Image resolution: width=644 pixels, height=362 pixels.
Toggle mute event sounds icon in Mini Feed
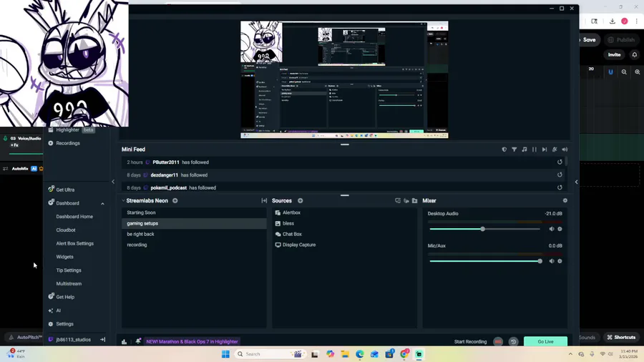point(555,150)
